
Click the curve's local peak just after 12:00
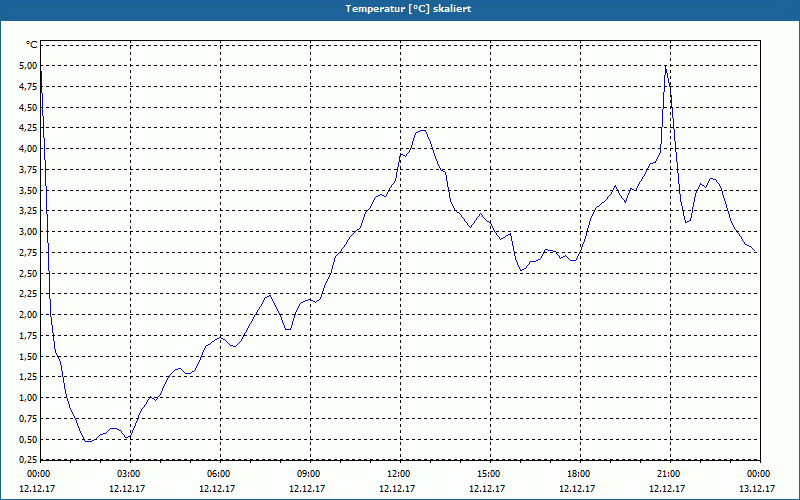point(422,131)
